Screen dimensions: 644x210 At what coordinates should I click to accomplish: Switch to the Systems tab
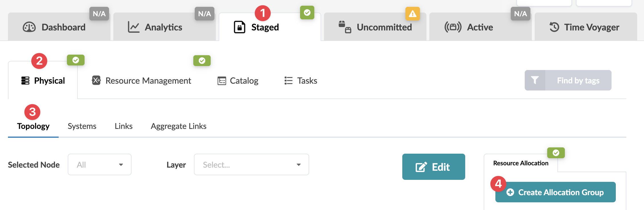click(82, 126)
